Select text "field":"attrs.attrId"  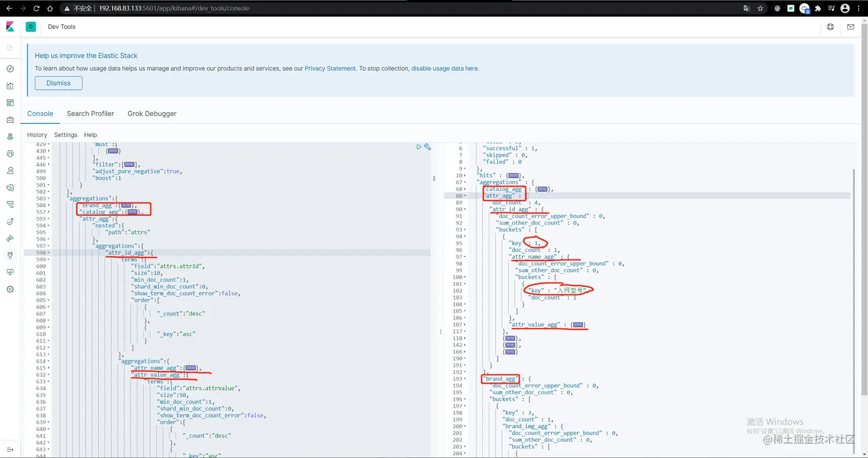(x=168, y=266)
